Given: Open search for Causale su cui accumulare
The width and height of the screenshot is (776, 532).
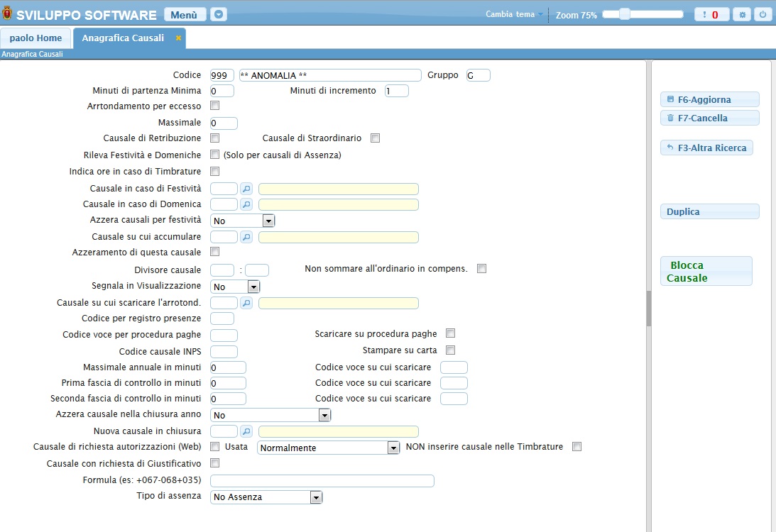Looking at the screenshot, I should tap(246, 237).
